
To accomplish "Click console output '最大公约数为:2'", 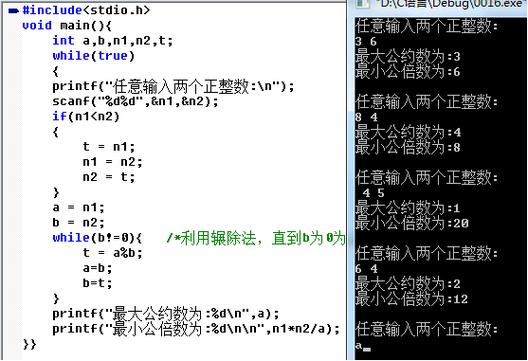I will click(x=408, y=284).
